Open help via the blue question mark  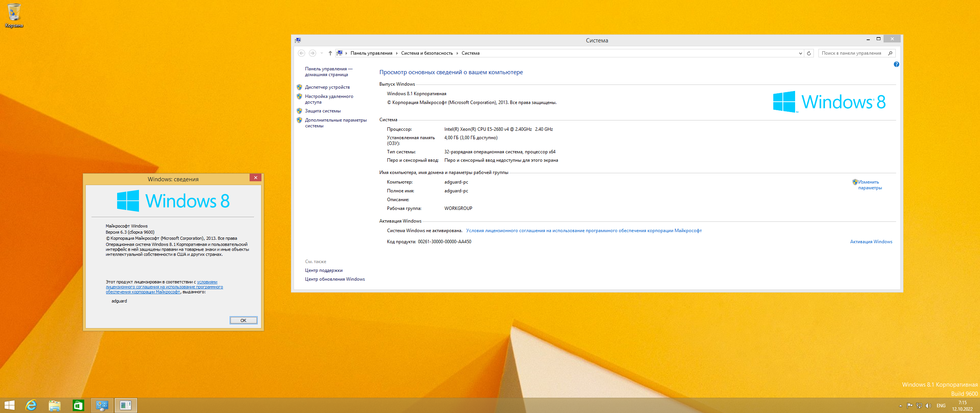(x=896, y=64)
